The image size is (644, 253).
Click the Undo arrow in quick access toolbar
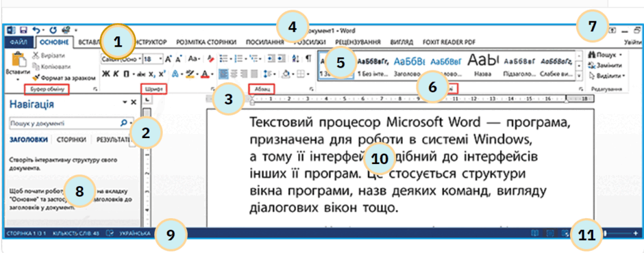pos(36,30)
